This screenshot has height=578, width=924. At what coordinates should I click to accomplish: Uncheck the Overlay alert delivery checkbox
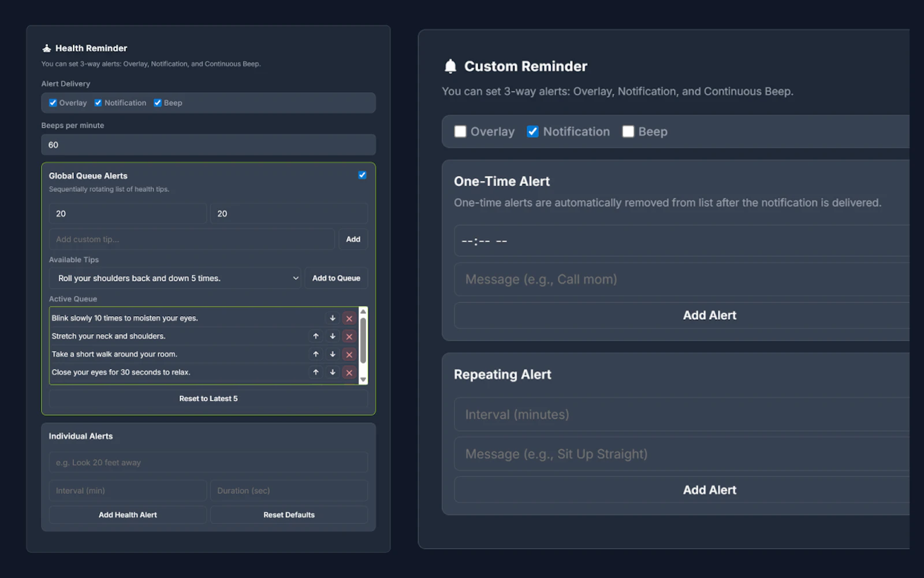click(x=53, y=102)
